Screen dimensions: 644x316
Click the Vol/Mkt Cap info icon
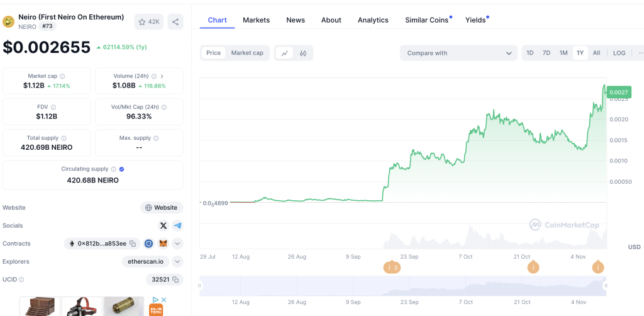coord(164,107)
